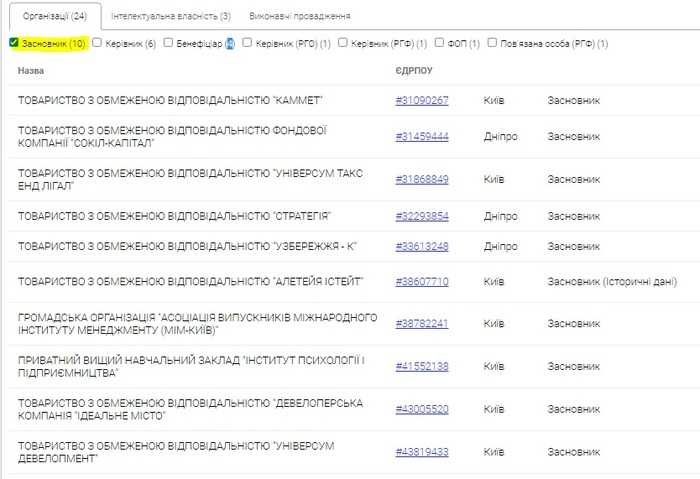Click ЄДРПОУ code #32293854
This screenshot has width=700, height=479.
click(x=422, y=216)
